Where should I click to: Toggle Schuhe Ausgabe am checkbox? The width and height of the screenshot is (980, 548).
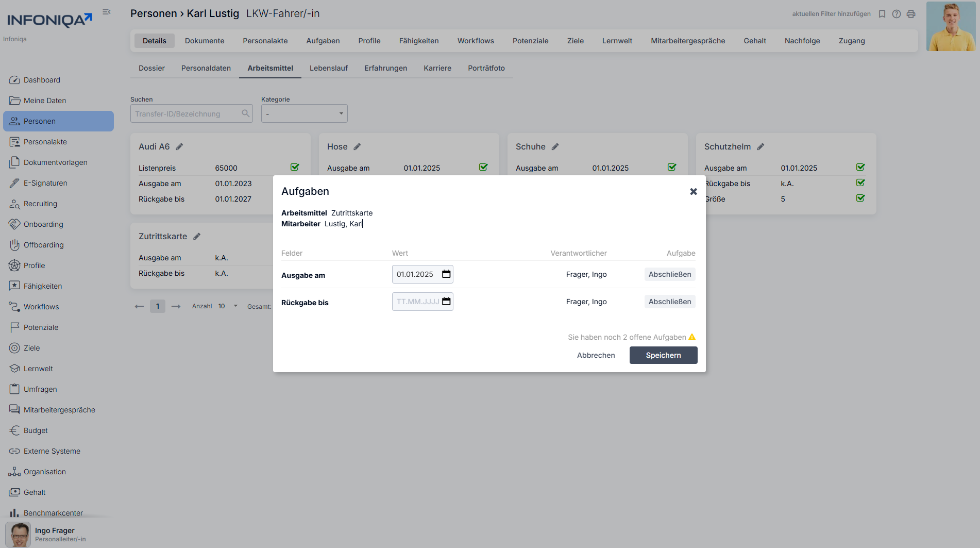tap(672, 167)
